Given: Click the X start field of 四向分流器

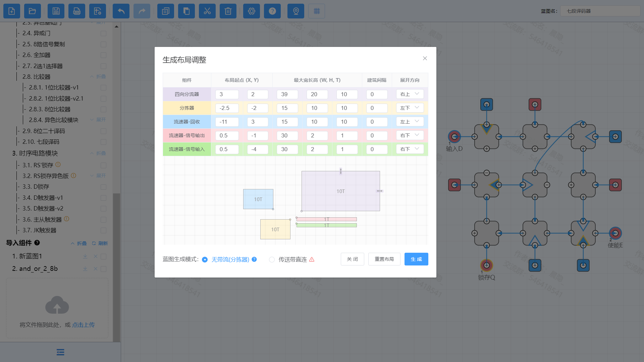Looking at the screenshot, I should tap(227, 94).
